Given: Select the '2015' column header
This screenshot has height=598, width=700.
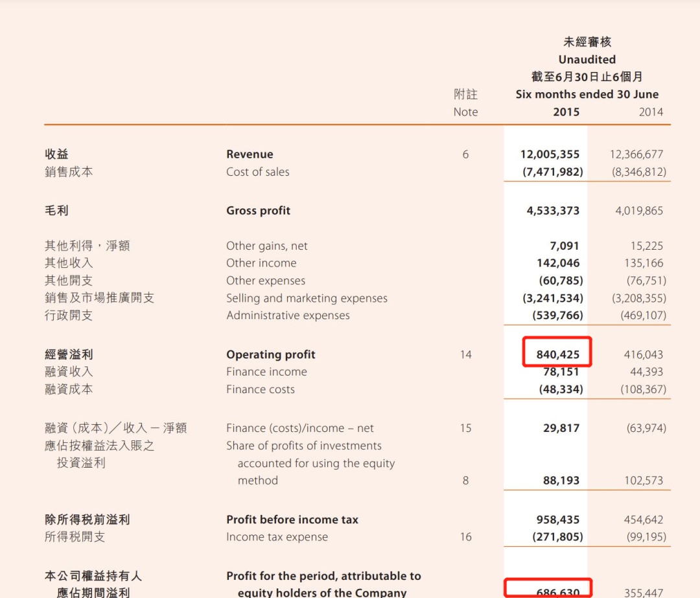Looking at the screenshot, I should point(566,112).
